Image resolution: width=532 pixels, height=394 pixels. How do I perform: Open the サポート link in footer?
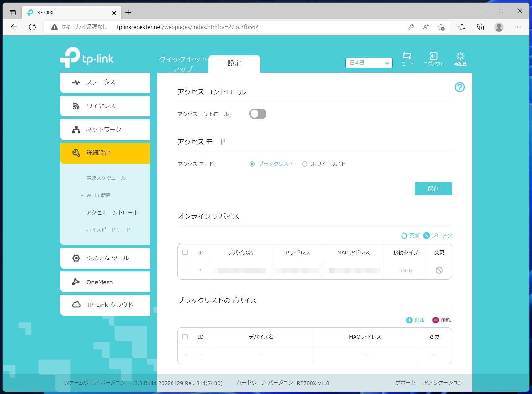405,382
